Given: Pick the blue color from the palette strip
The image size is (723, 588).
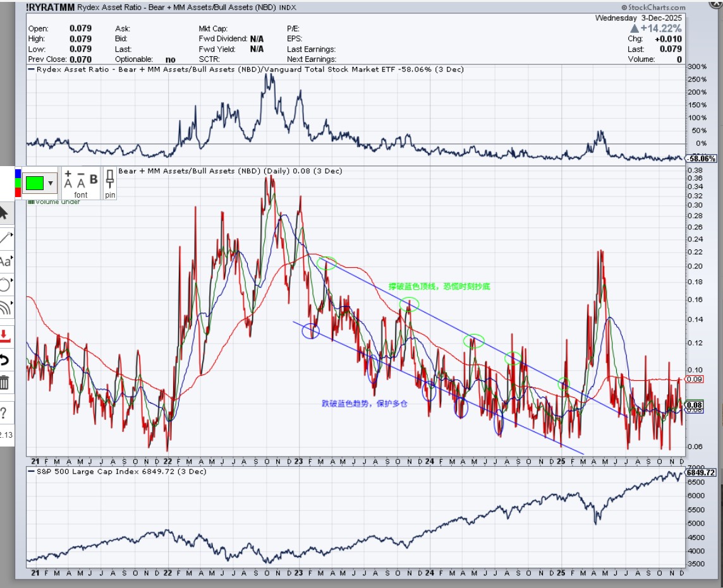Looking at the screenshot, I should point(17,172).
